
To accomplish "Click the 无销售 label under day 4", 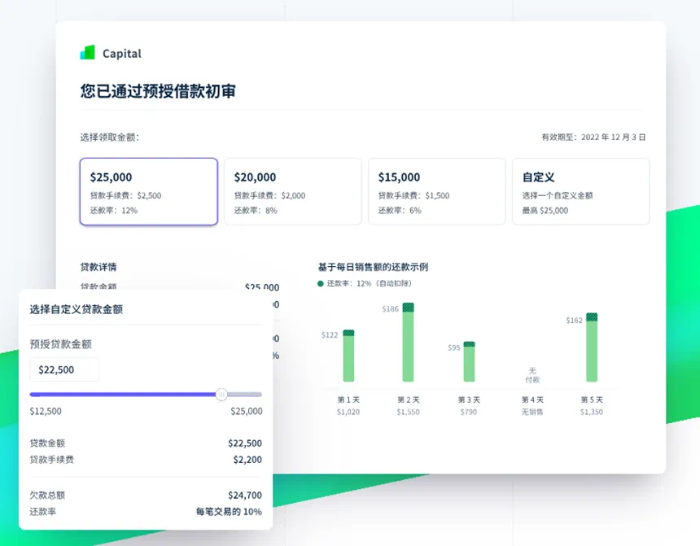I will pyautogui.click(x=533, y=412).
